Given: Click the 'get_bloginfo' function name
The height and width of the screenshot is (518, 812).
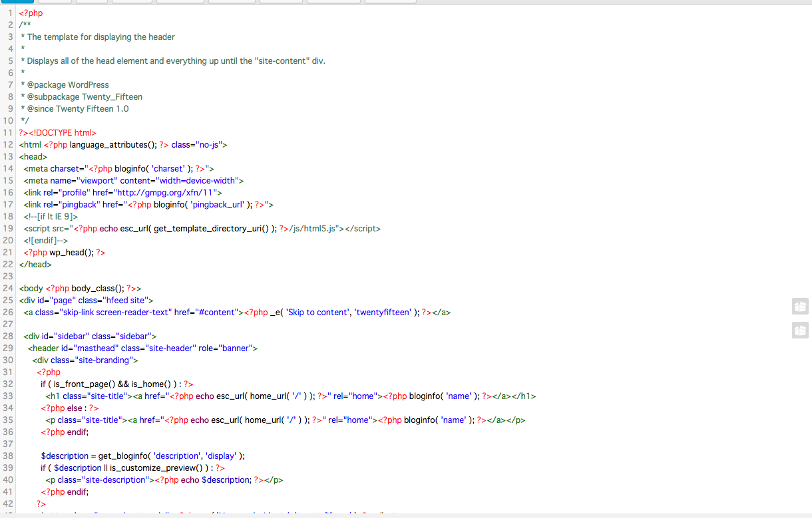Looking at the screenshot, I should point(123,456).
